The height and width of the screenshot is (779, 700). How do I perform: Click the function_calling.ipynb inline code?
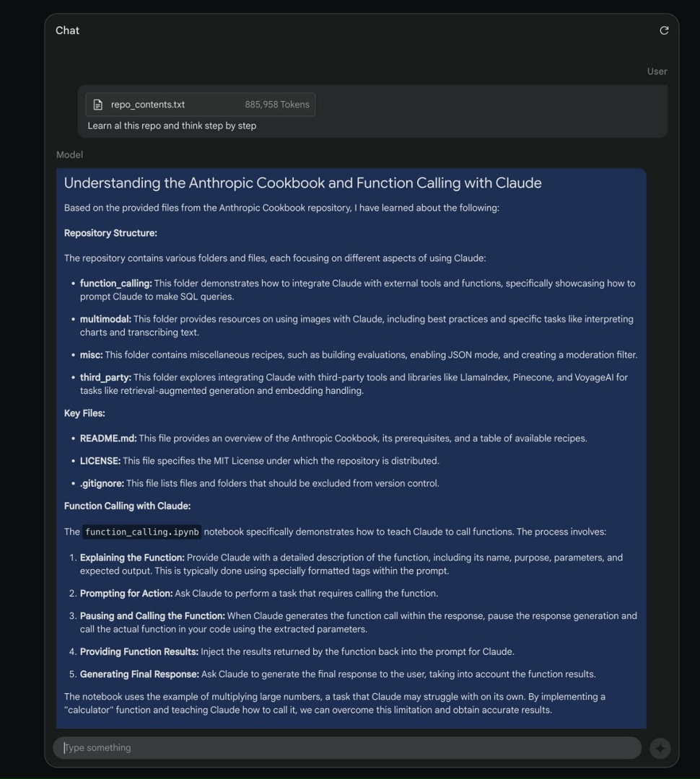click(142, 532)
